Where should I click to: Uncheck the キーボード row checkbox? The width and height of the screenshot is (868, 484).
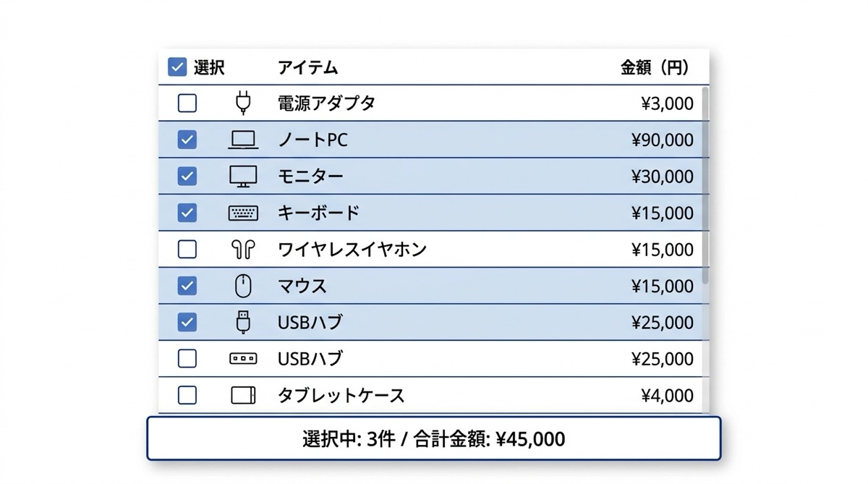point(187,213)
